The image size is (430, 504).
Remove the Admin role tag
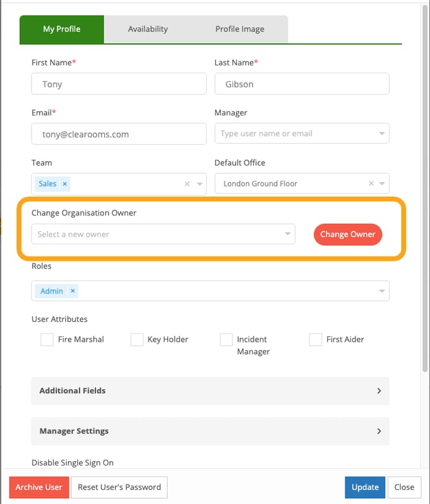[x=73, y=291]
